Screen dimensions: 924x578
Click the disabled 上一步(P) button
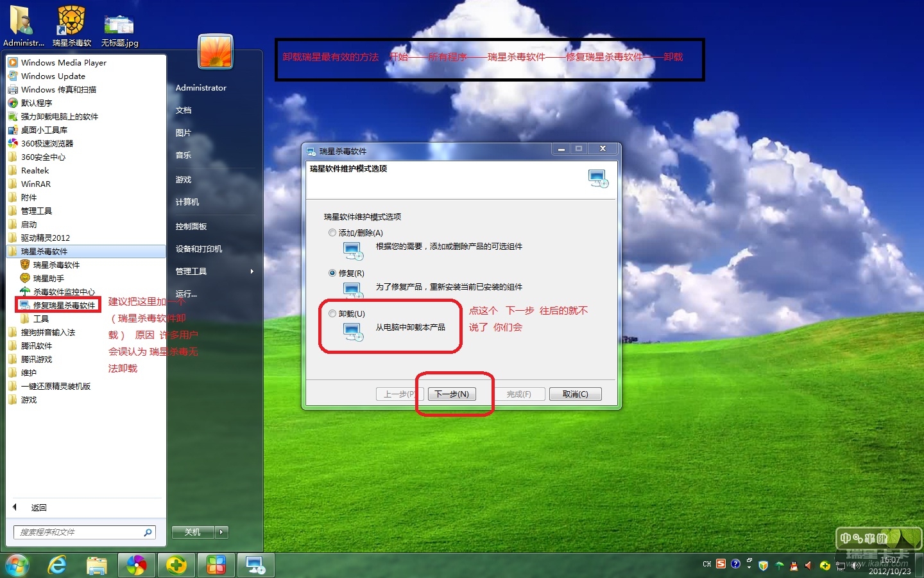coord(399,394)
